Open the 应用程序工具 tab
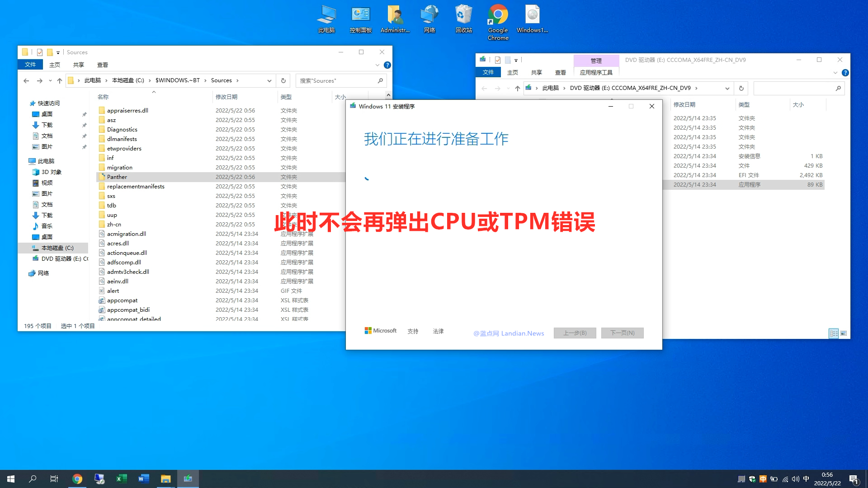The height and width of the screenshot is (488, 868). (596, 72)
